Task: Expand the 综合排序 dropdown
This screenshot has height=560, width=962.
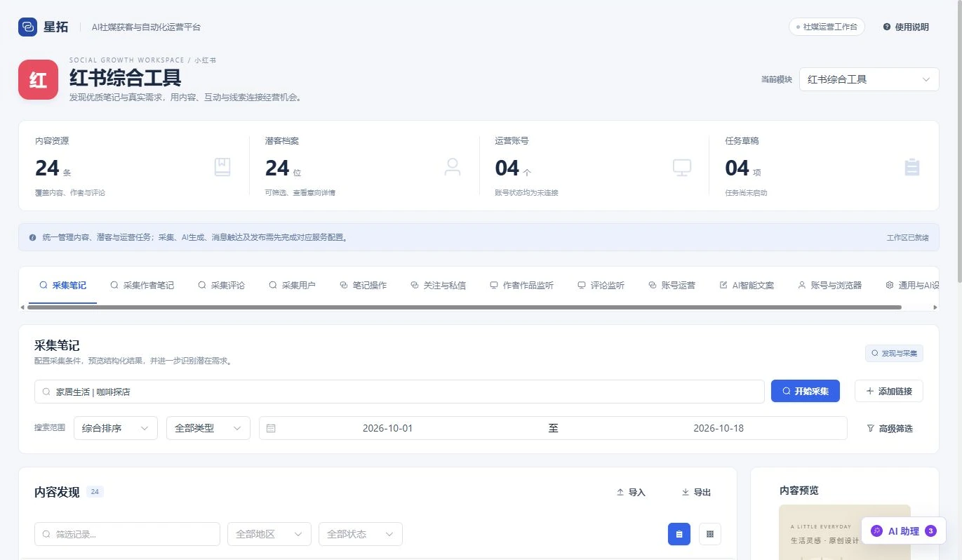Action: tap(116, 428)
